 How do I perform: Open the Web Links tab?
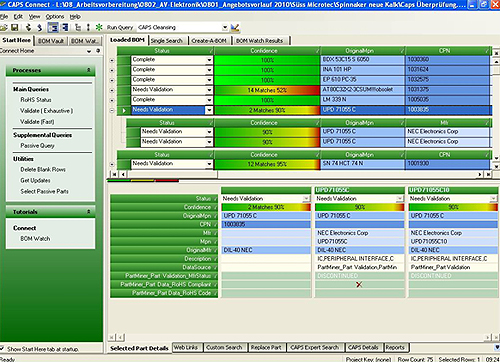pos(186,347)
